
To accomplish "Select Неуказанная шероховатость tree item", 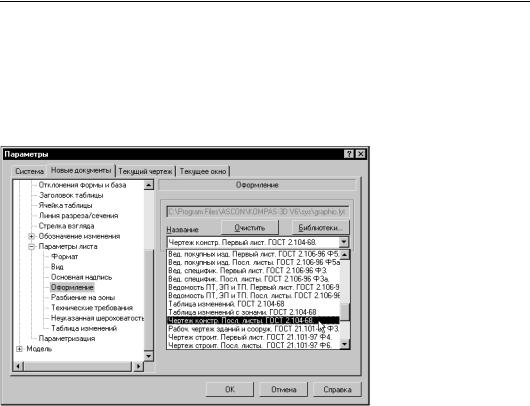I will pyautogui.click(x=97, y=318).
